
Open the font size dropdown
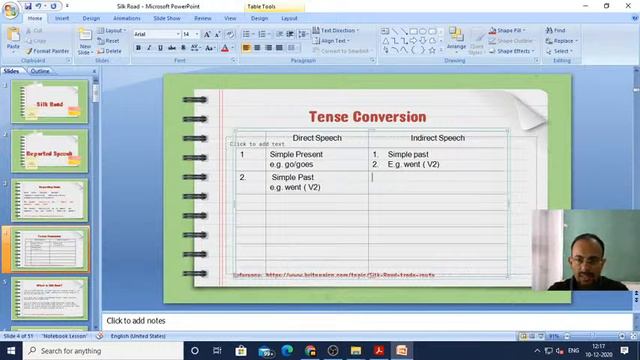(197, 34)
